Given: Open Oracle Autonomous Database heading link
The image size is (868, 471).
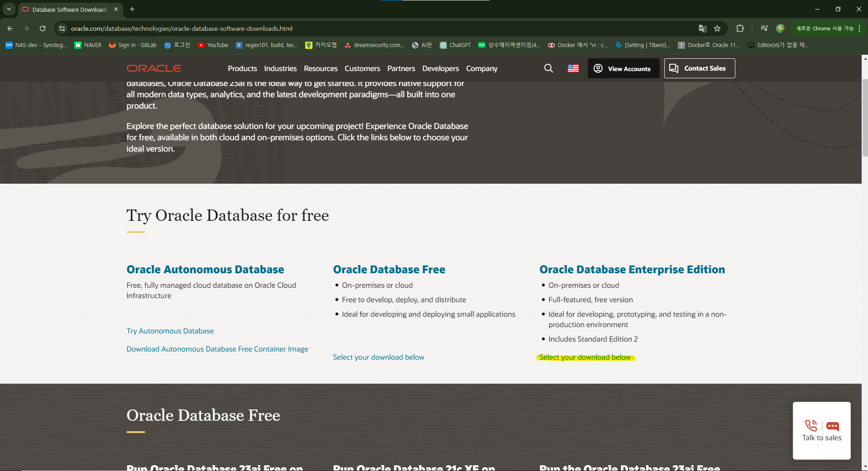Looking at the screenshot, I should [205, 270].
